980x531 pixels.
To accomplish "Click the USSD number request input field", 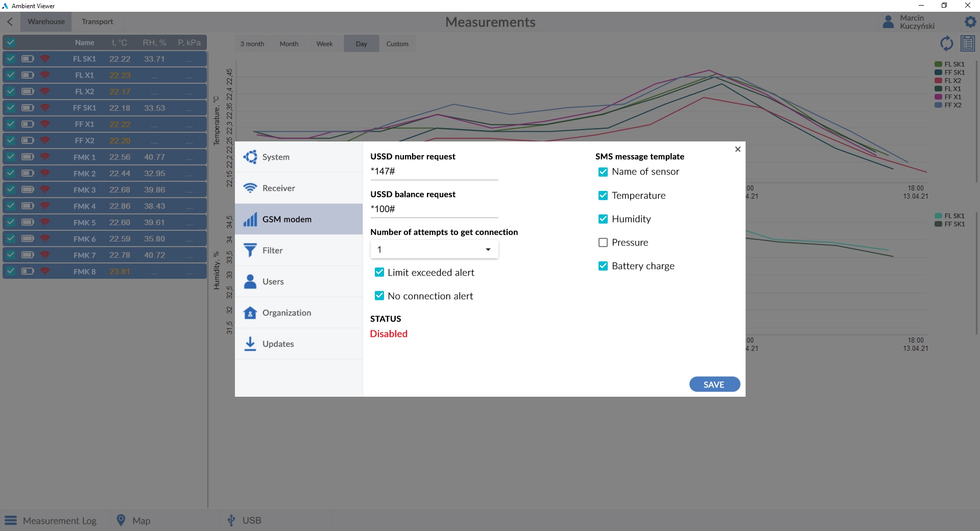I will point(434,171).
